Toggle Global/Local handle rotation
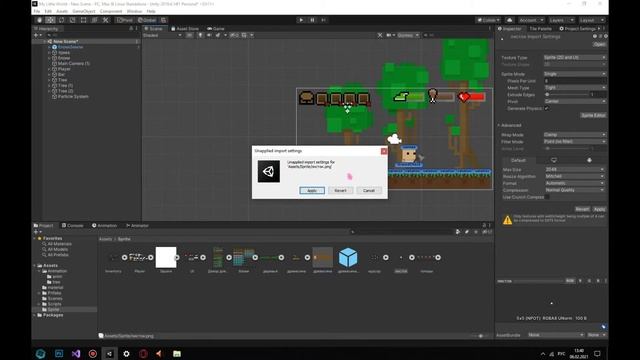 coord(147,20)
